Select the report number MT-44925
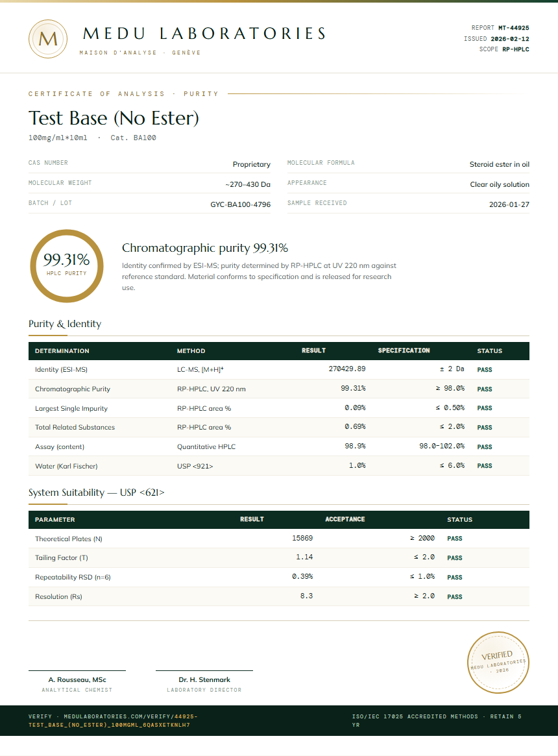This screenshot has width=558, height=756. point(514,28)
